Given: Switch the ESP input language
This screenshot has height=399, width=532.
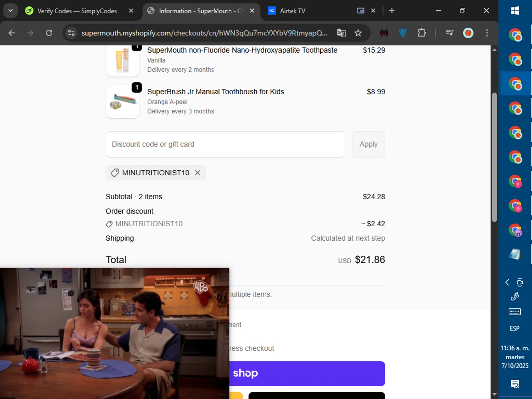Looking at the screenshot, I should click(515, 328).
